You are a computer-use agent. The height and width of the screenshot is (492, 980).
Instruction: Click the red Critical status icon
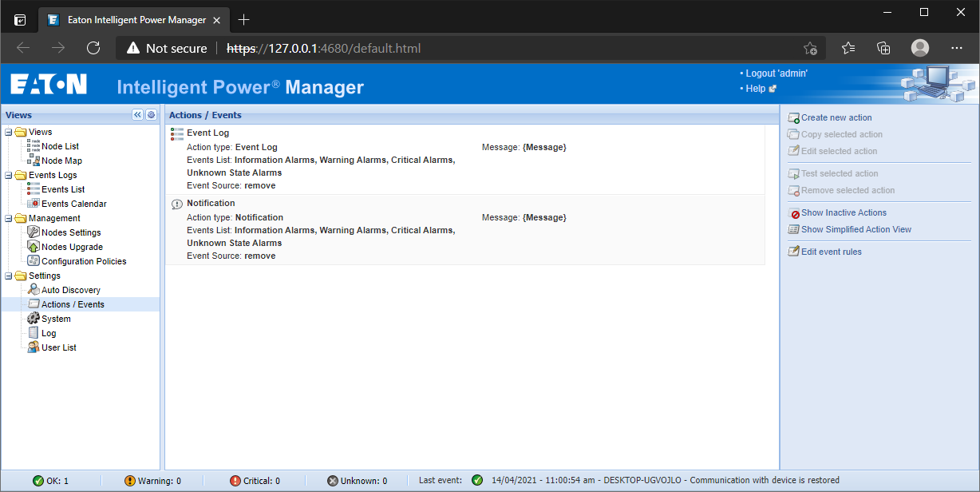tap(235, 481)
